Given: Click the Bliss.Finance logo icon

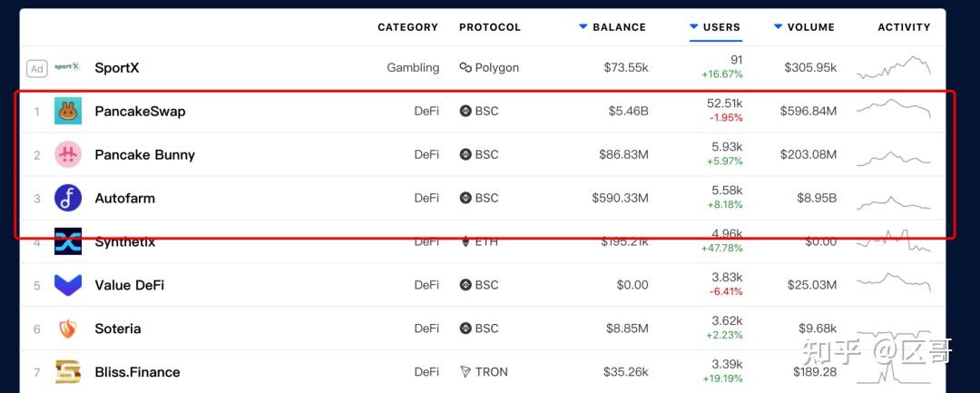Looking at the screenshot, I should [x=68, y=372].
